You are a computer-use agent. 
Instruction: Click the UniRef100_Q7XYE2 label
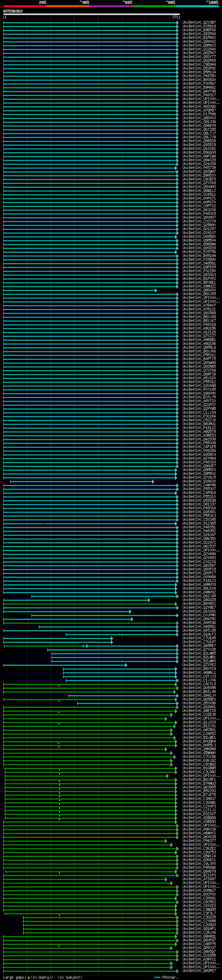(x=199, y=665)
